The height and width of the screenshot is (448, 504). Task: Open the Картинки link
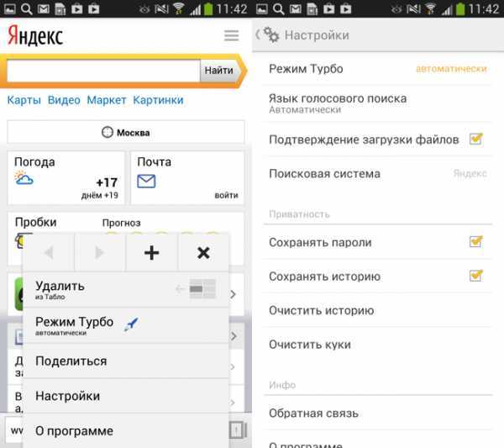point(158,100)
